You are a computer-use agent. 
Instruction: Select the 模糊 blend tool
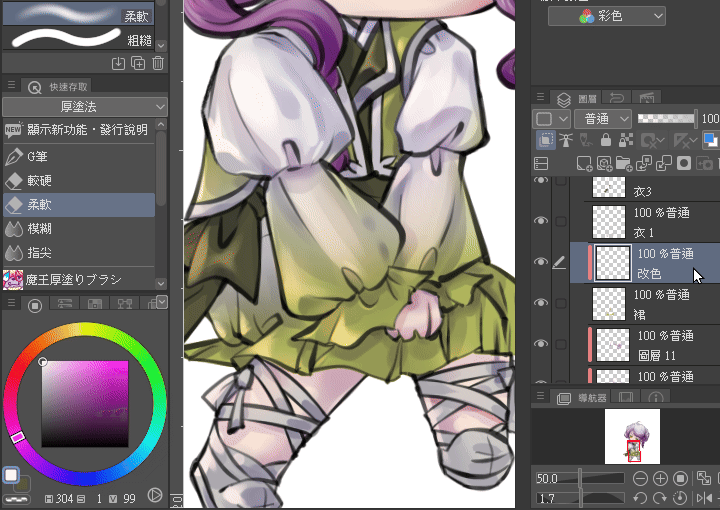click(x=79, y=229)
